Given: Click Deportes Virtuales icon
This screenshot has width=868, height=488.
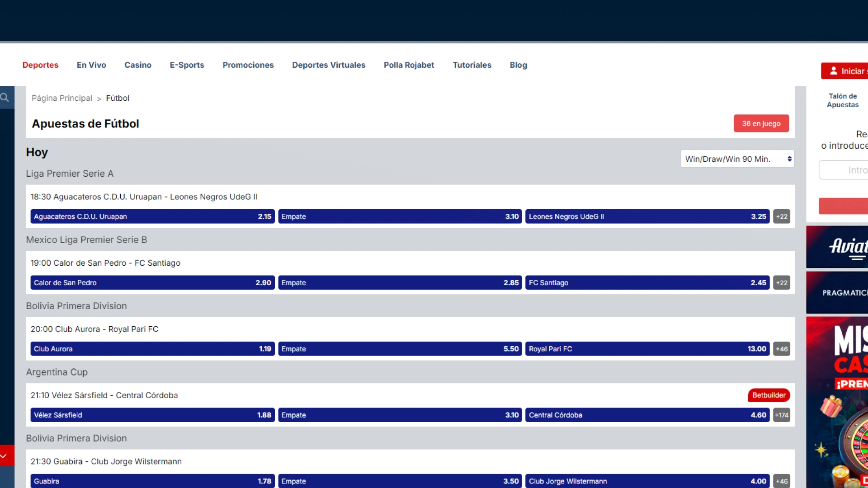Looking at the screenshot, I should [x=329, y=65].
